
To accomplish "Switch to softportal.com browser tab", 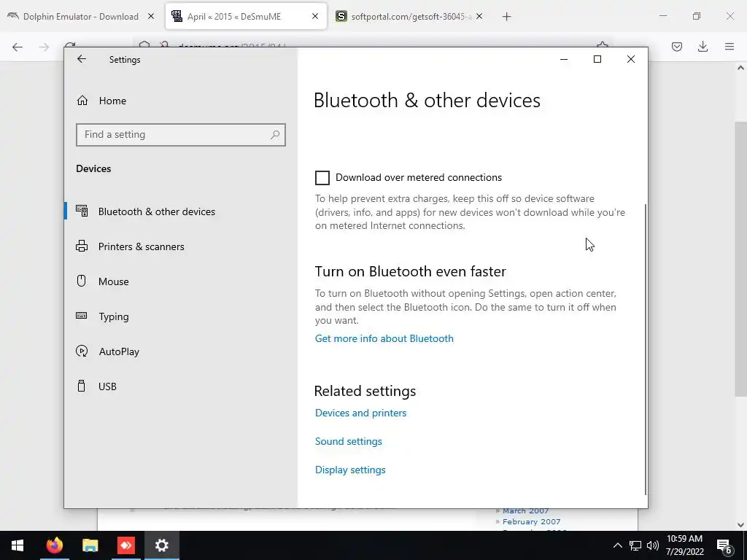I will click(411, 17).
